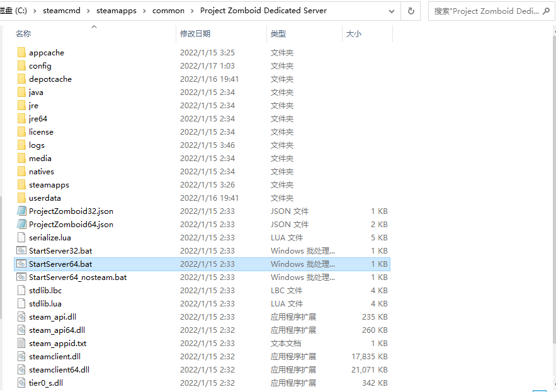Click date 2022/1/15 3:46 of logs
Viewport: 556px width, 392px height.
pos(207,145)
